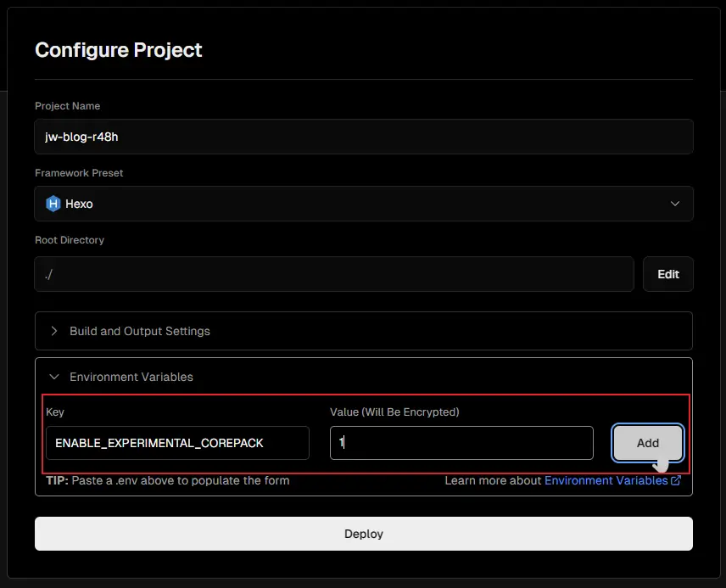The width and height of the screenshot is (726, 588).
Task: Click the external link icon beside Environment Variables
Action: point(676,481)
